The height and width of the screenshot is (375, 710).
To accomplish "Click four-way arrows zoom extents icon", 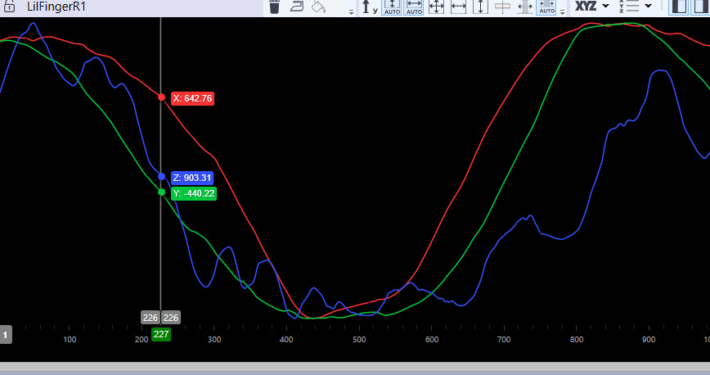I will point(436,7).
